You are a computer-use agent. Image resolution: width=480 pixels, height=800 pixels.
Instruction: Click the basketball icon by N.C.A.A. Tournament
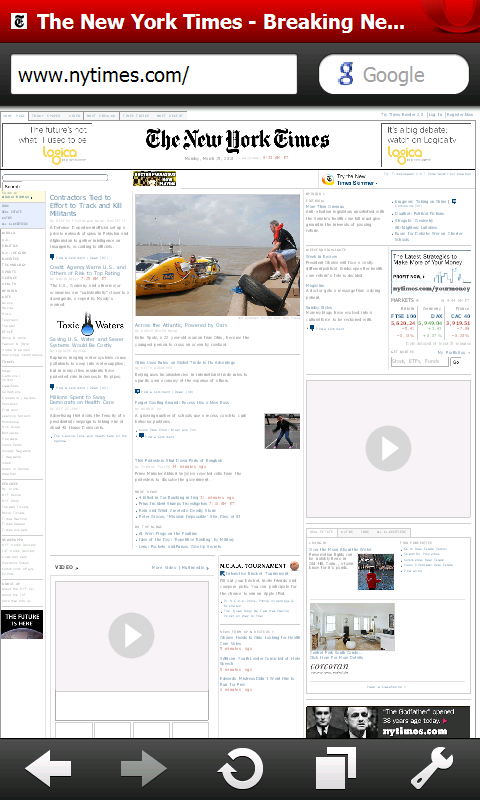click(294, 565)
